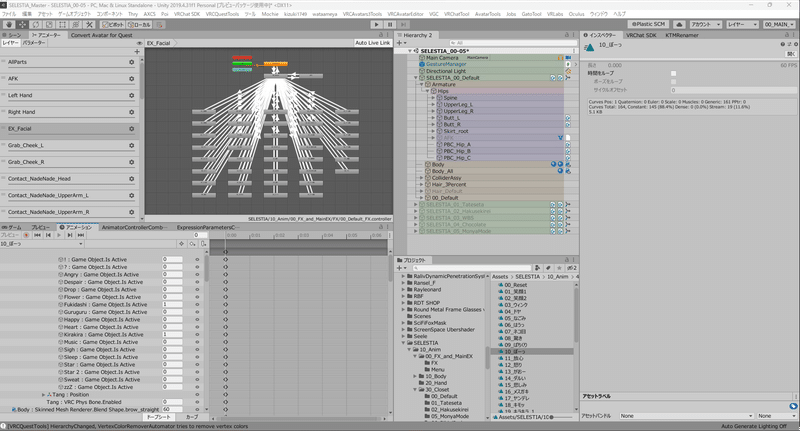This screenshot has height=431, width=800.
Task: Select 11_放心 animation asset
Action: 514,358
